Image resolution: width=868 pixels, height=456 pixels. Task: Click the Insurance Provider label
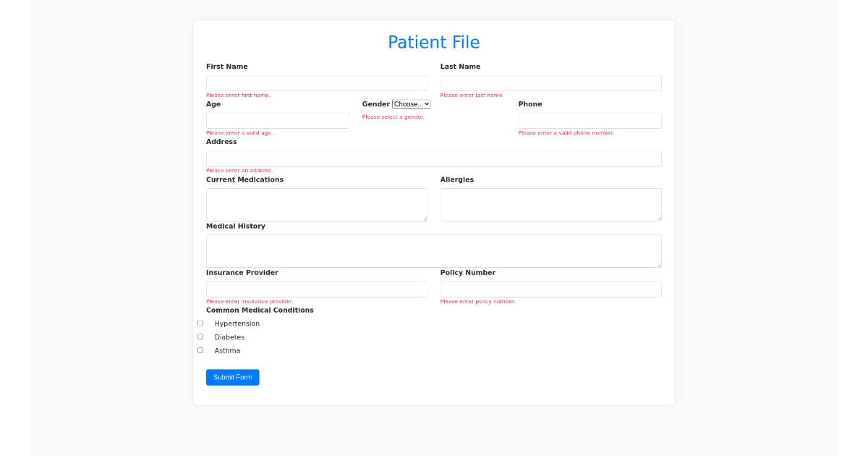tap(242, 273)
